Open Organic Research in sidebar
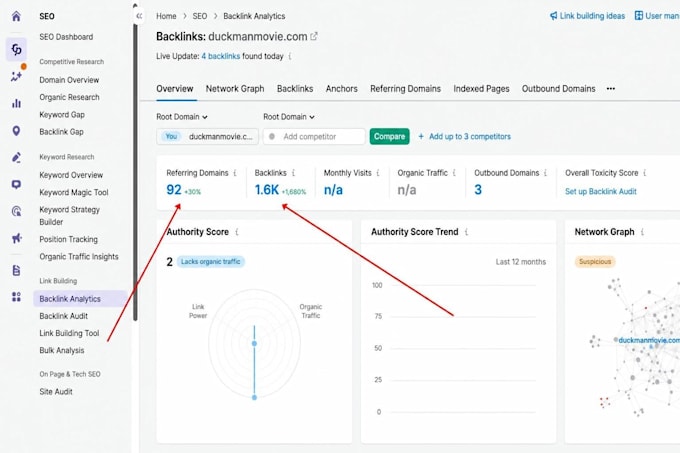This screenshot has width=680, height=453. 69,97
